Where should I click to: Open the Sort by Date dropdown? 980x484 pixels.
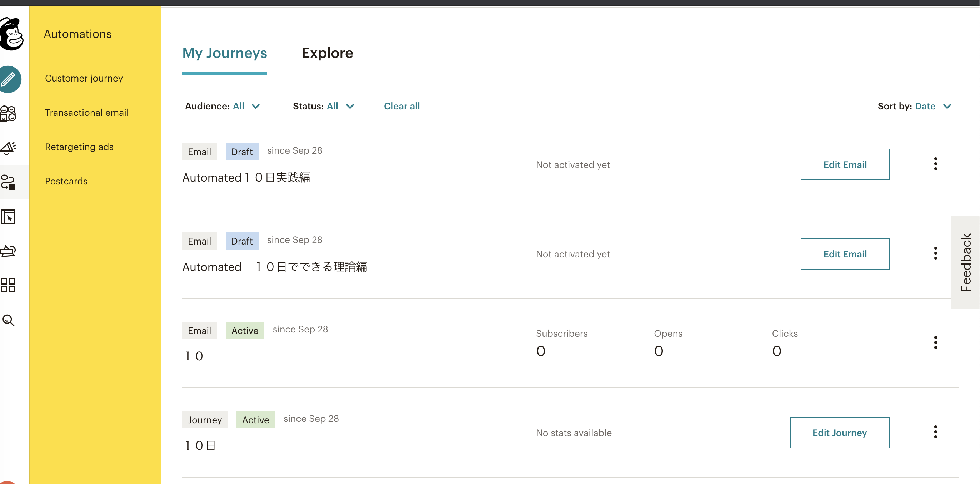pyautogui.click(x=915, y=106)
